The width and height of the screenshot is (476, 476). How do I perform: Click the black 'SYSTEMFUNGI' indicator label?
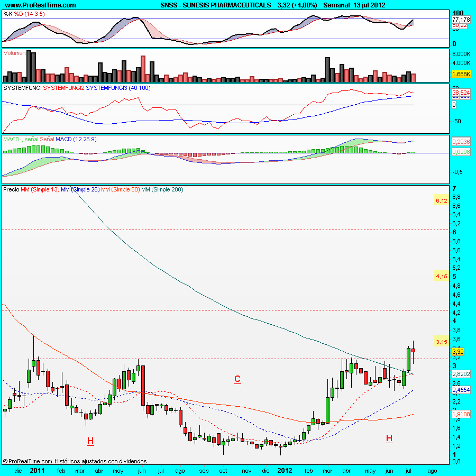[x=22, y=88]
